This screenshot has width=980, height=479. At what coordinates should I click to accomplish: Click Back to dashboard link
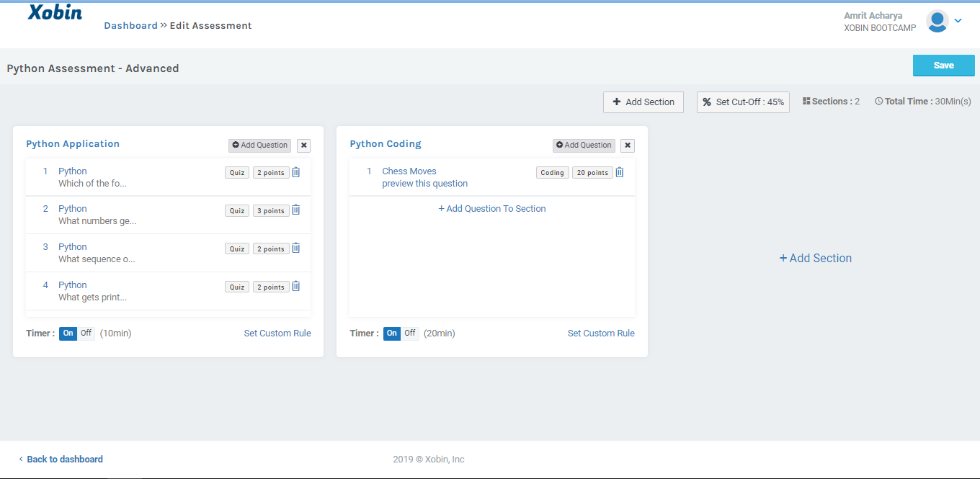point(61,460)
